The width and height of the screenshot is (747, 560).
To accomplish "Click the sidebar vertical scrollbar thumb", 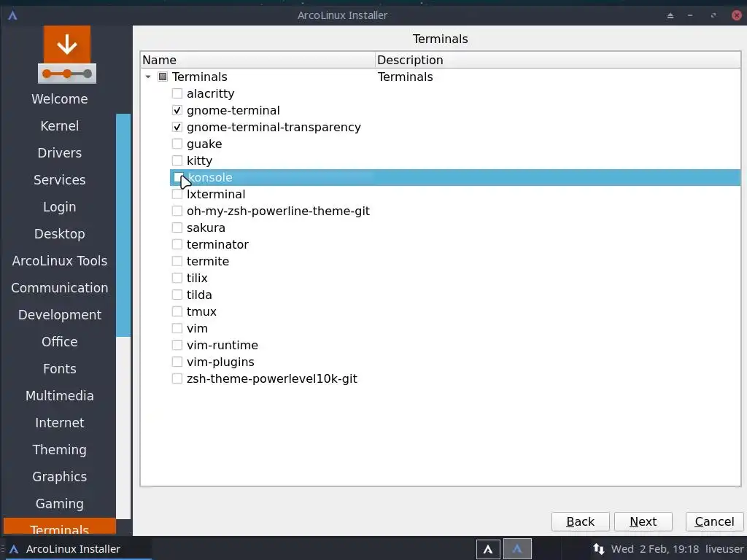I will tap(123, 225).
